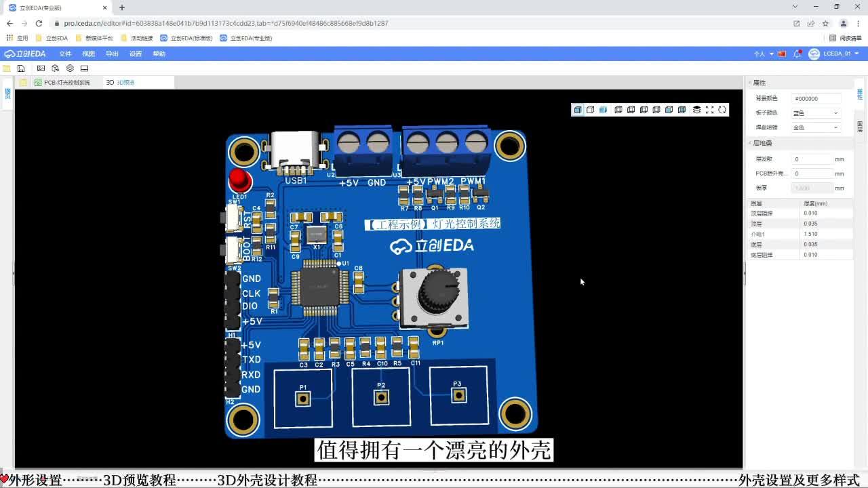Click the fit-to-screen expand icon
Screen dimensions: 868x488
pos(709,110)
